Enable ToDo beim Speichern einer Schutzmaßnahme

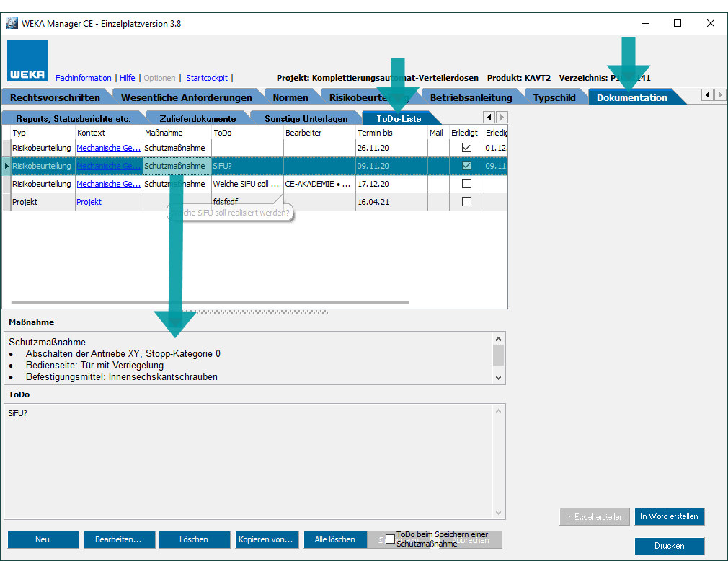390,539
